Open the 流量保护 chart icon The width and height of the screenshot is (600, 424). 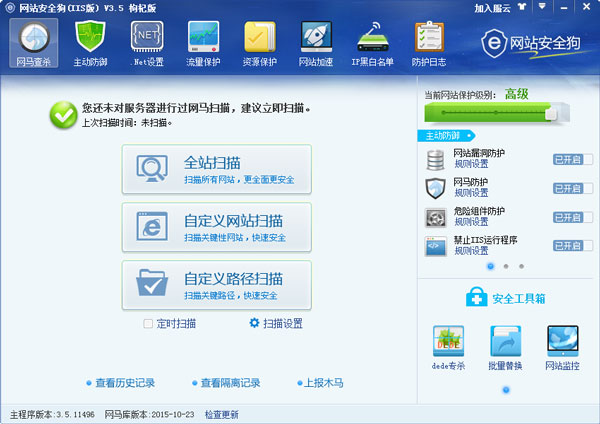coord(203,37)
